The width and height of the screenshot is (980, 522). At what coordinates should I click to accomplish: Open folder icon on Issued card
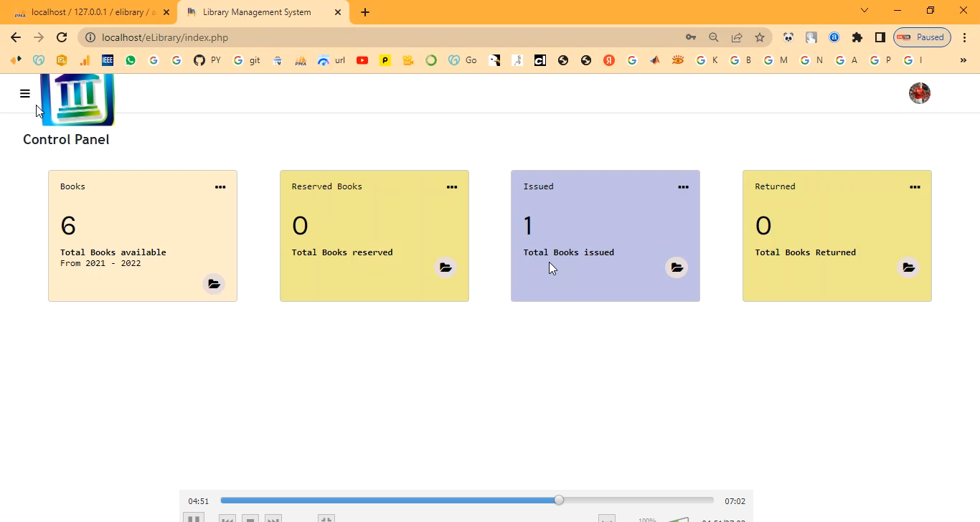point(677,267)
